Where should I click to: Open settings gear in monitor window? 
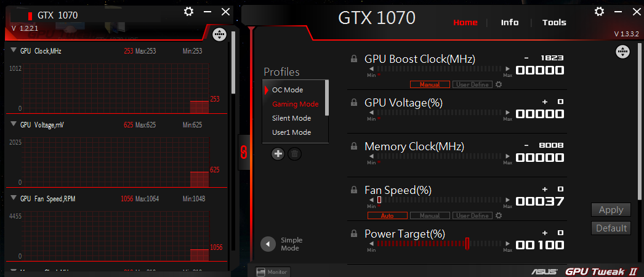pyautogui.click(x=189, y=12)
